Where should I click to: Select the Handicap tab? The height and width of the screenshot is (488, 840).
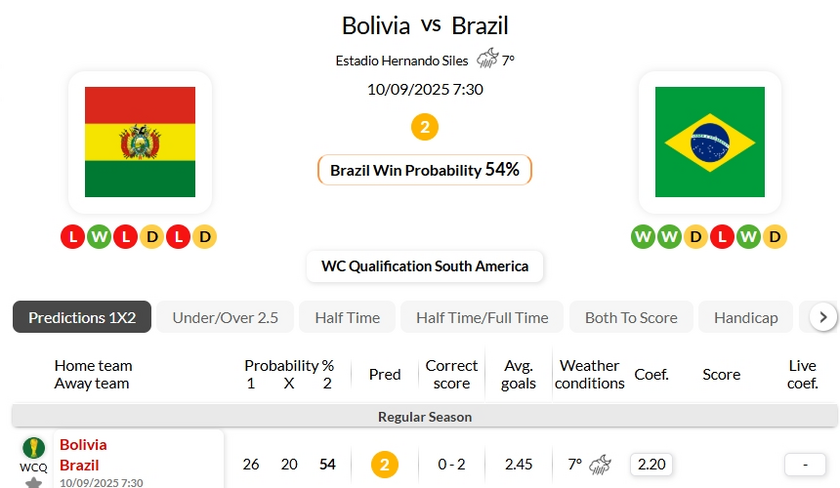coord(745,317)
